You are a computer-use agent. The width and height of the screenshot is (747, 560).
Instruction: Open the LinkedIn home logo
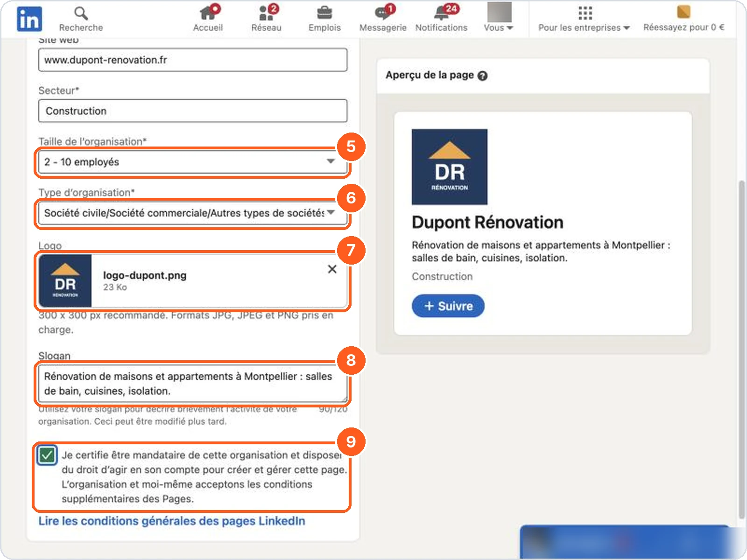(29, 19)
